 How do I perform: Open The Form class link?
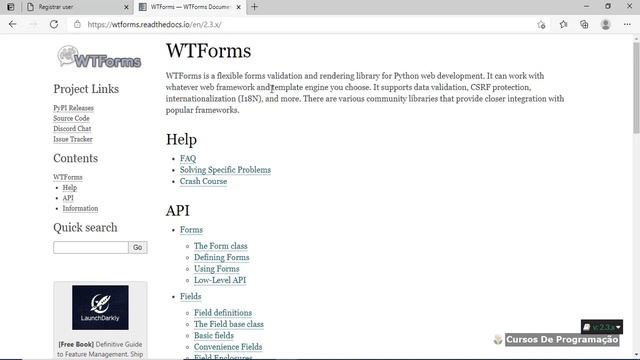(221, 246)
